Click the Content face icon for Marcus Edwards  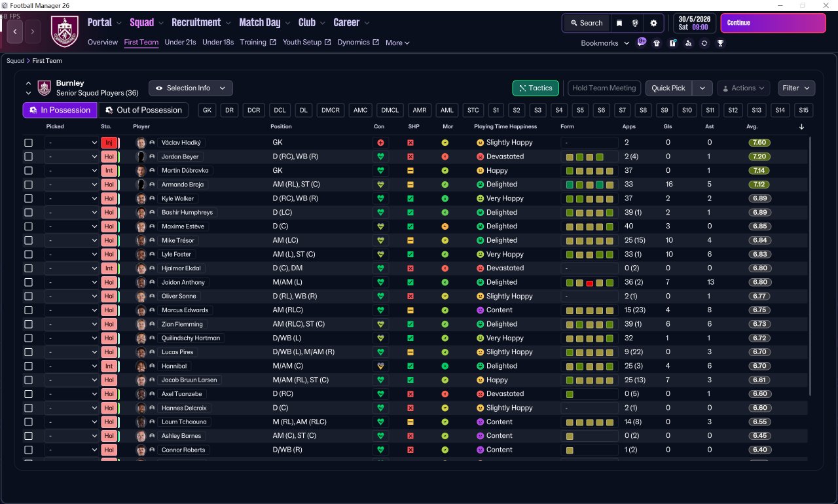pos(480,310)
